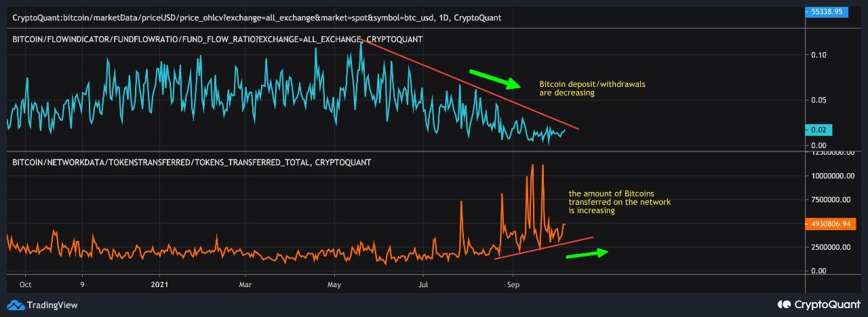
Task: Select the Bitcoins transferred increasing annotation
Action: point(619,202)
